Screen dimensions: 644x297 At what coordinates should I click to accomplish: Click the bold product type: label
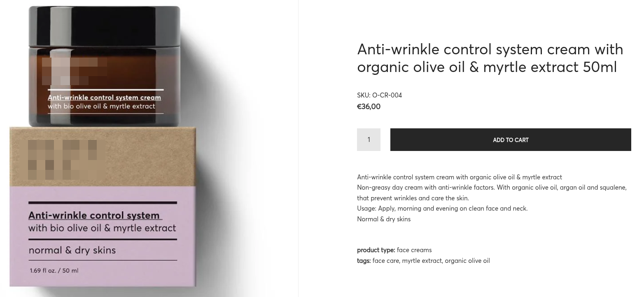(376, 250)
